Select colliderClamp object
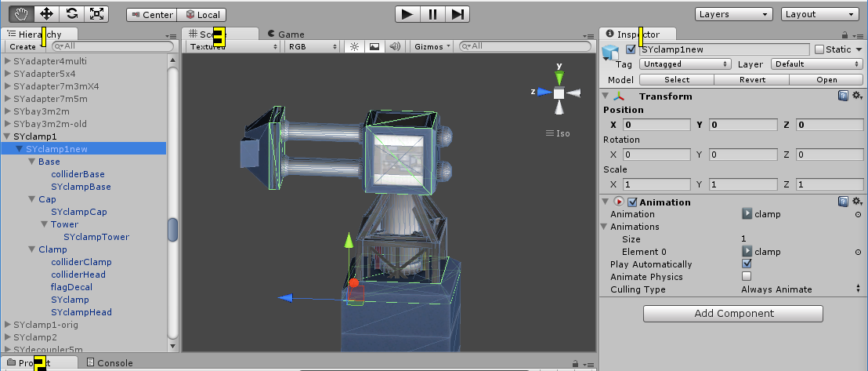 coord(81,262)
